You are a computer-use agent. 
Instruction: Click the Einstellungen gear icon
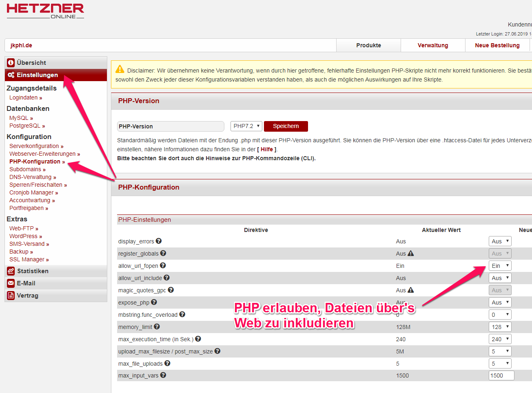point(11,75)
